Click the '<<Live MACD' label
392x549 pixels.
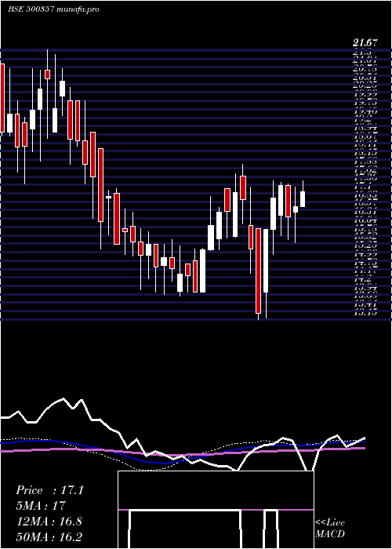point(330,529)
